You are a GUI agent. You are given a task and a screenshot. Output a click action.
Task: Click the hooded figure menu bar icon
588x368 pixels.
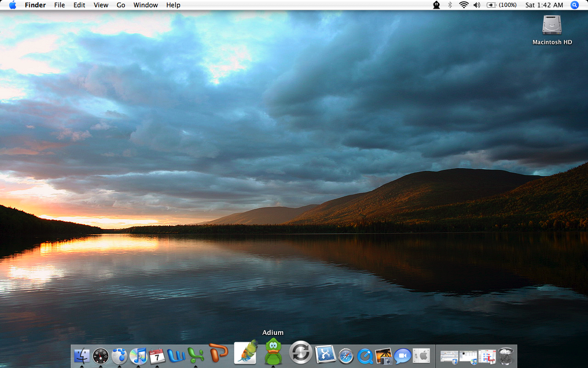click(x=436, y=5)
